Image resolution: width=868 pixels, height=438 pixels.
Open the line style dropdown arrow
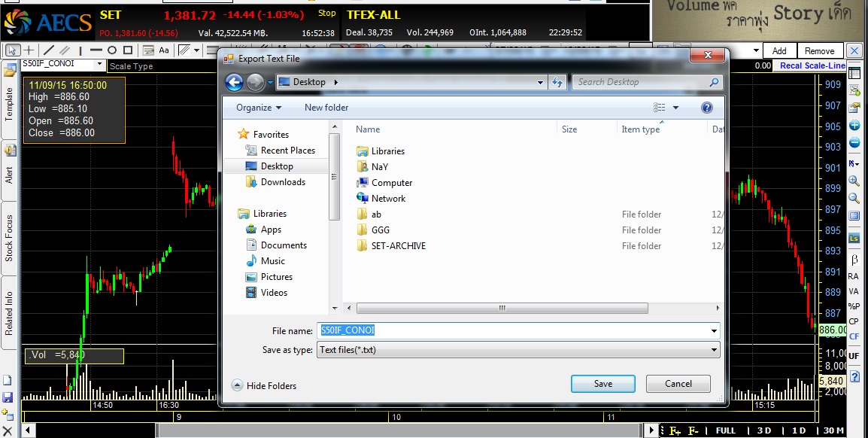click(196, 50)
